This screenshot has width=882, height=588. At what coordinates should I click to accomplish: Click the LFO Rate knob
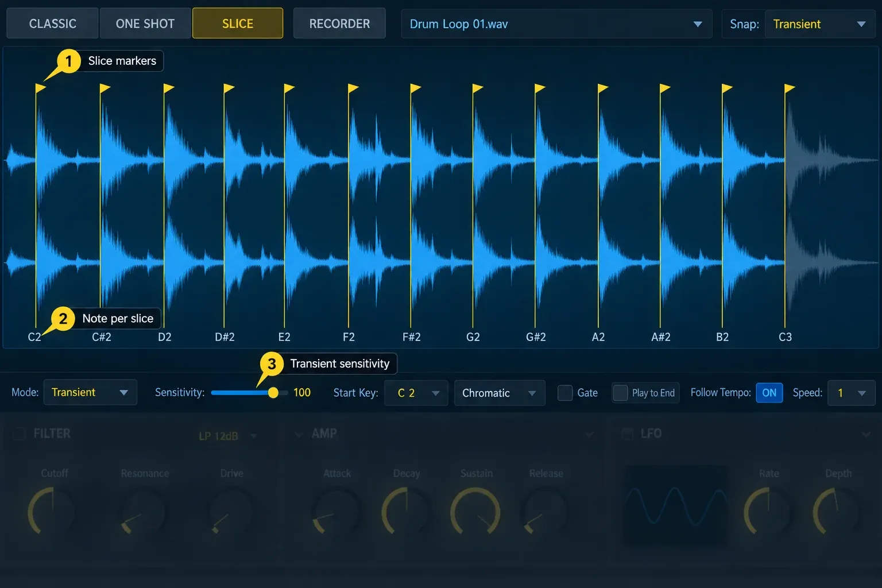(x=768, y=512)
